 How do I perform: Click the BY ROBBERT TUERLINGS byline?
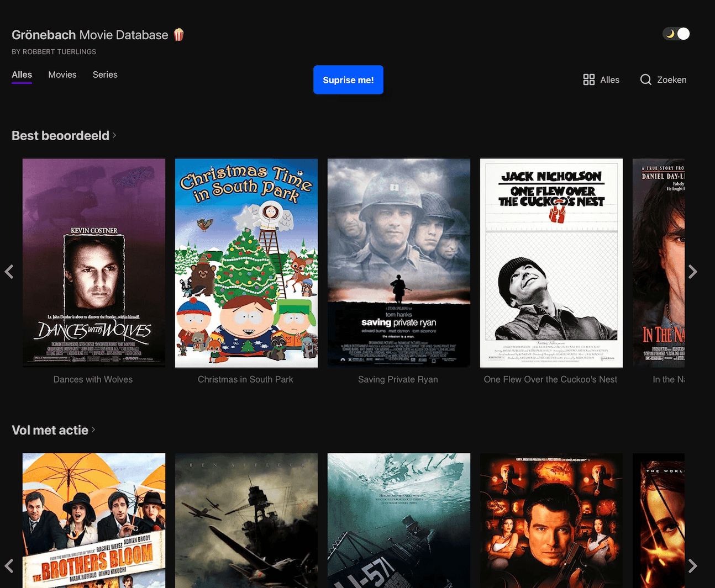pyautogui.click(x=54, y=51)
